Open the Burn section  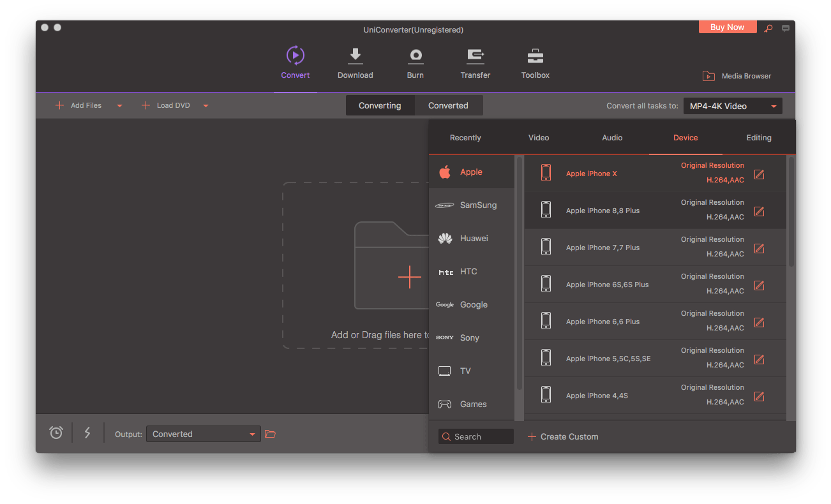point(415,63)
